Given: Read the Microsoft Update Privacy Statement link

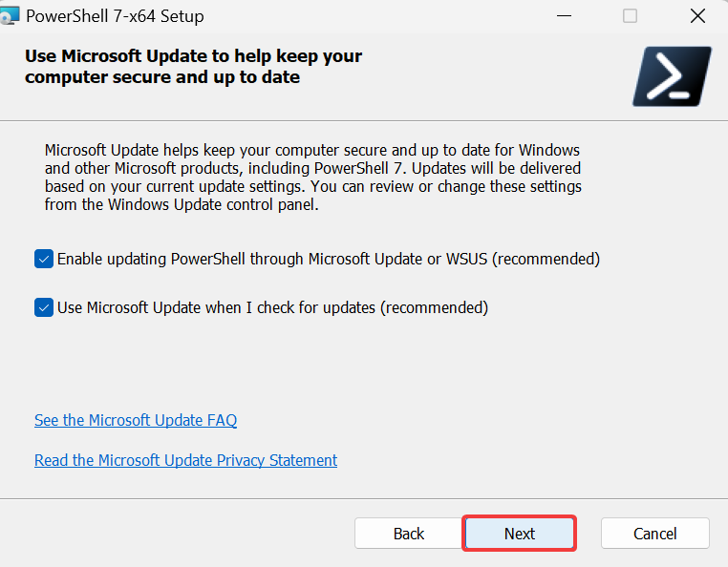Looking at the screenshot, I should [185, 460].
